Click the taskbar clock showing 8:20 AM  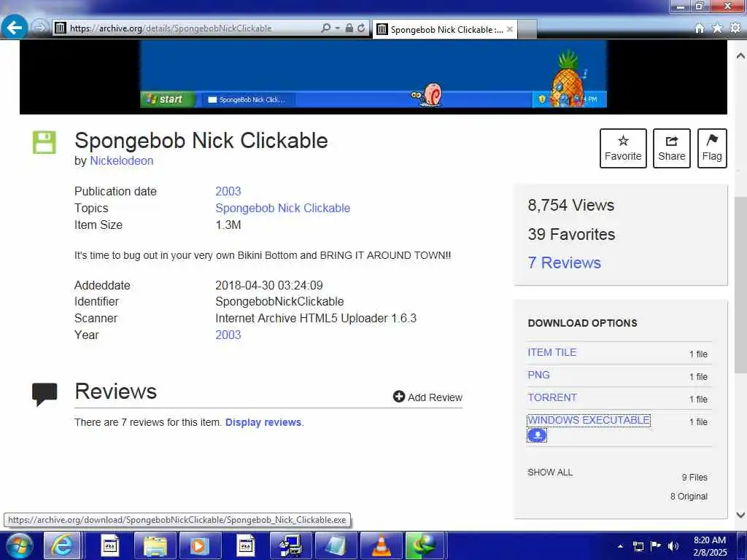[710, 546]
